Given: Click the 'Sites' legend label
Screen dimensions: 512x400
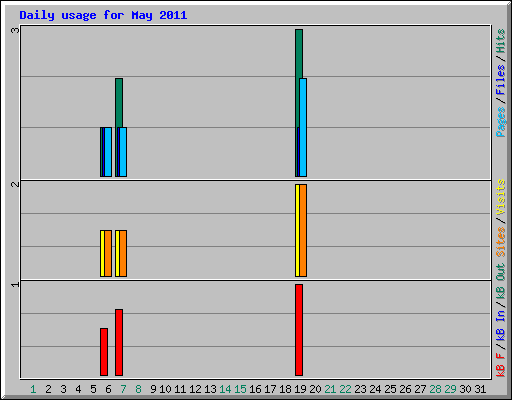Looking at the screenshot, I should pos(500,242).
